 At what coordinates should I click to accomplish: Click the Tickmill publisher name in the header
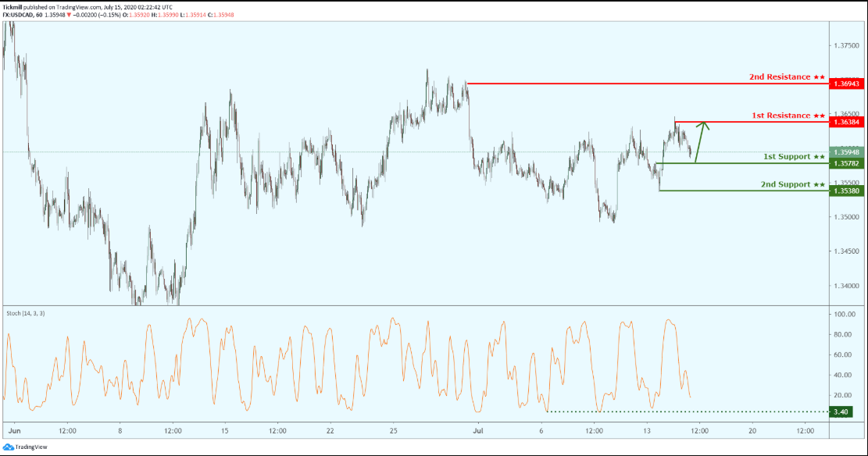coord(13,7)
